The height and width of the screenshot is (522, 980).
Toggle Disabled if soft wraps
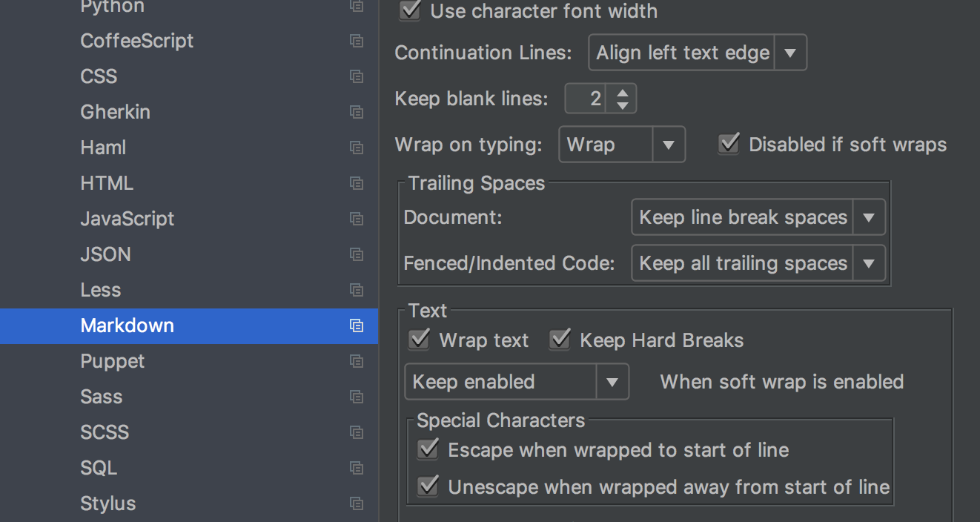pos(728,144)
